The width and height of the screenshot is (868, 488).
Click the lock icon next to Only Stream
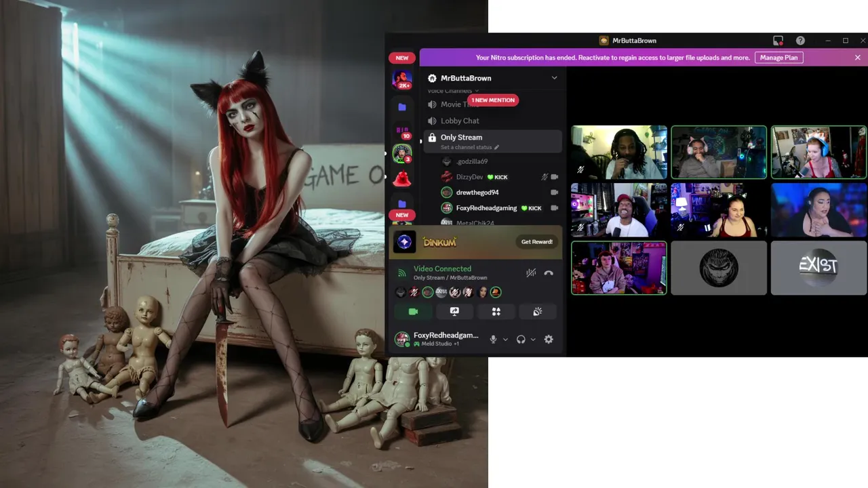click(432, 138)
